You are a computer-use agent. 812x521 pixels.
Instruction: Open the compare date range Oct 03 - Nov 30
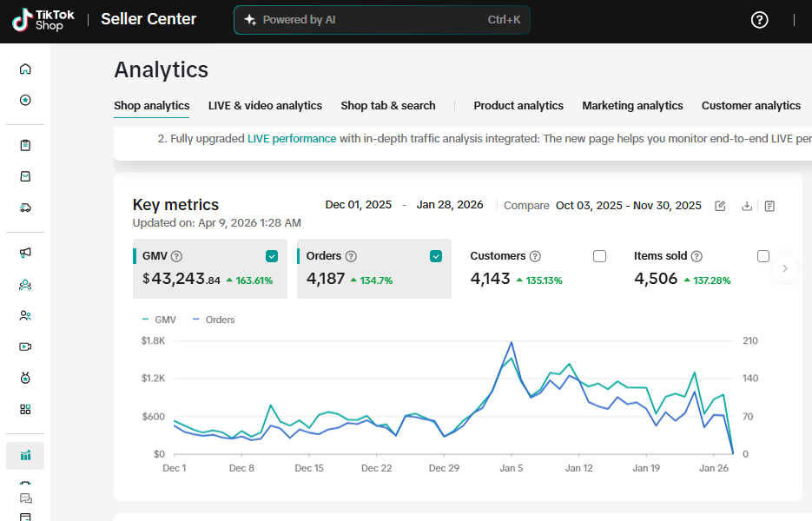click(x=628, y=206)
